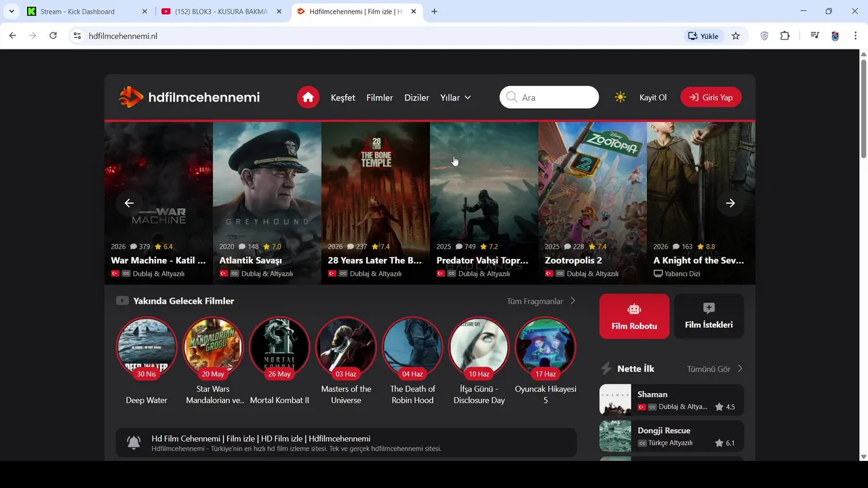This screenshot has width=868, height=488.
Task: Open the Zootropolis 2 poster
Action: point(593,203)
